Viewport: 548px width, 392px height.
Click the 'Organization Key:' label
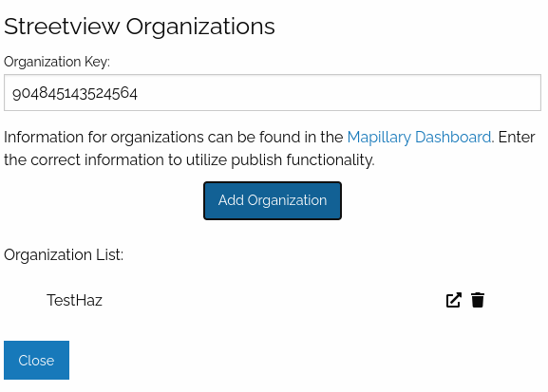point(57,62)
